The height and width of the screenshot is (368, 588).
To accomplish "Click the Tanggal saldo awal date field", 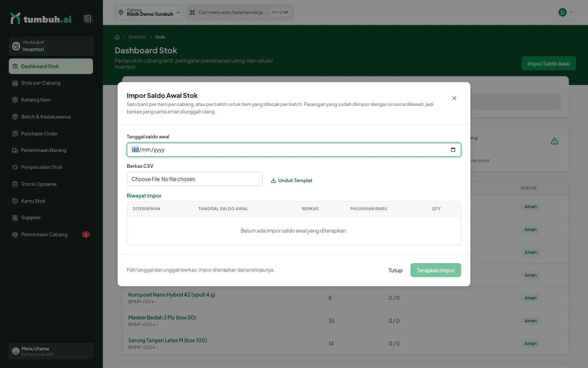I will pos(294,150).
